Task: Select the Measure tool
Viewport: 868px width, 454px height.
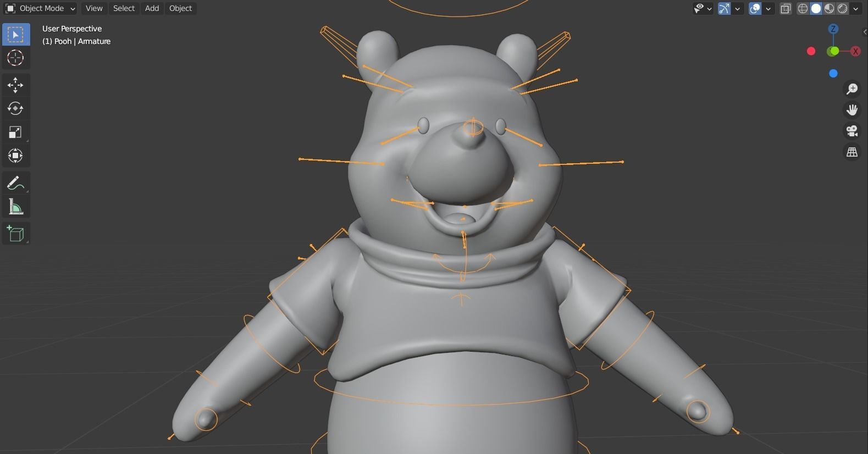Action: [15, 207]
